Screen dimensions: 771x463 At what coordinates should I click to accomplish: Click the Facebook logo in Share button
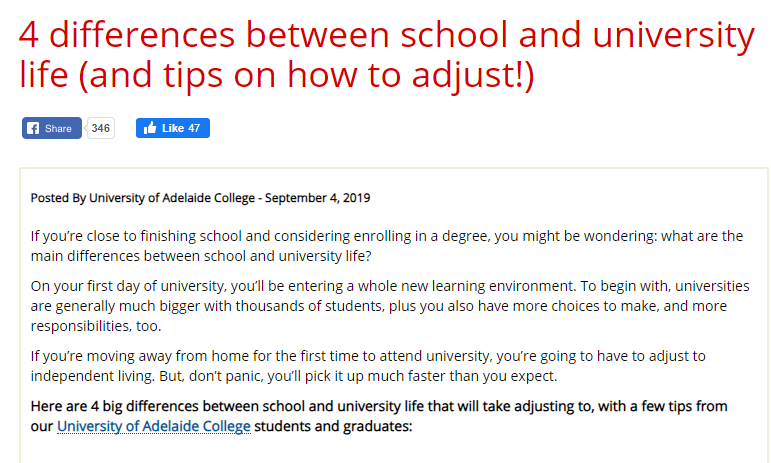coord(33,128)
